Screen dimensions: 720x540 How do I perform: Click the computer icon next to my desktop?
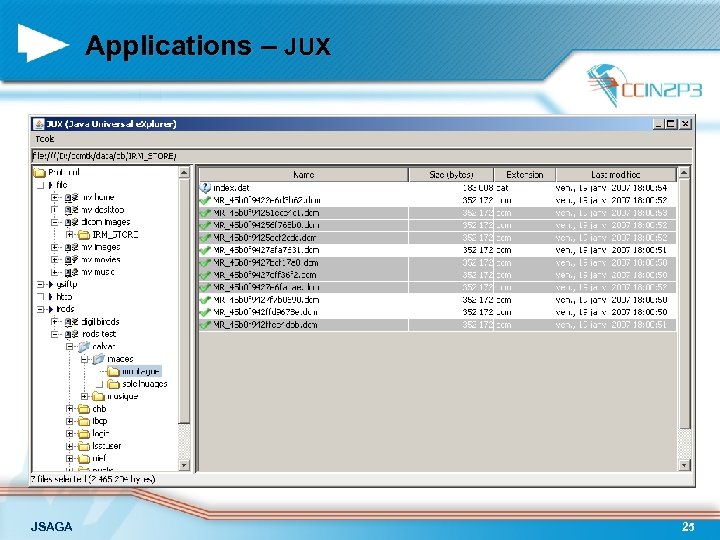click(71, 210)
